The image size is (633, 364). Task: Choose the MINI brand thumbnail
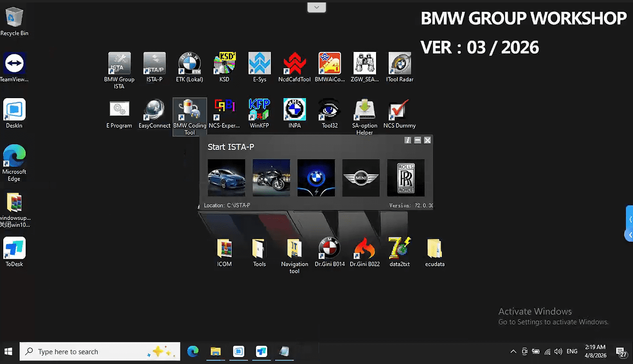(x=361, y=178)
